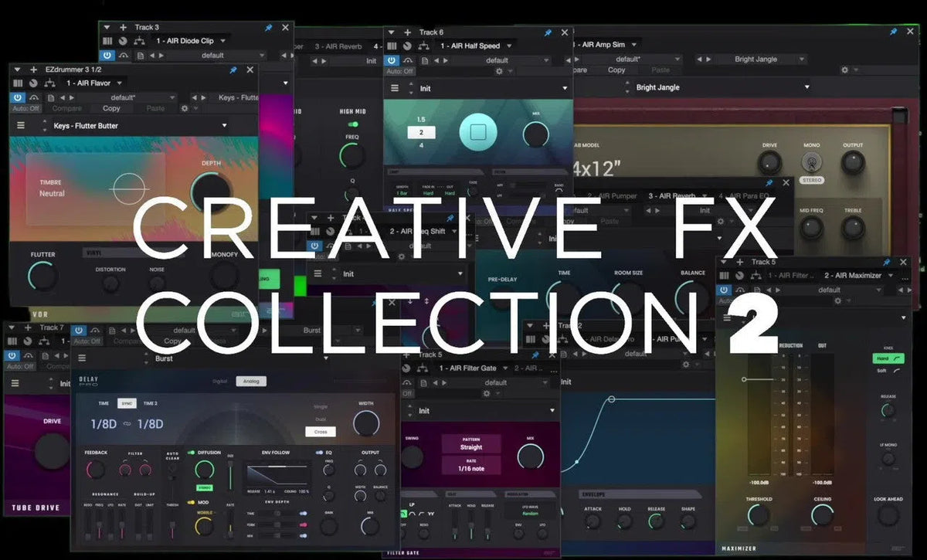
Task: Click the preset file icon next to AIR Half Speed
Action: (425, 60)
